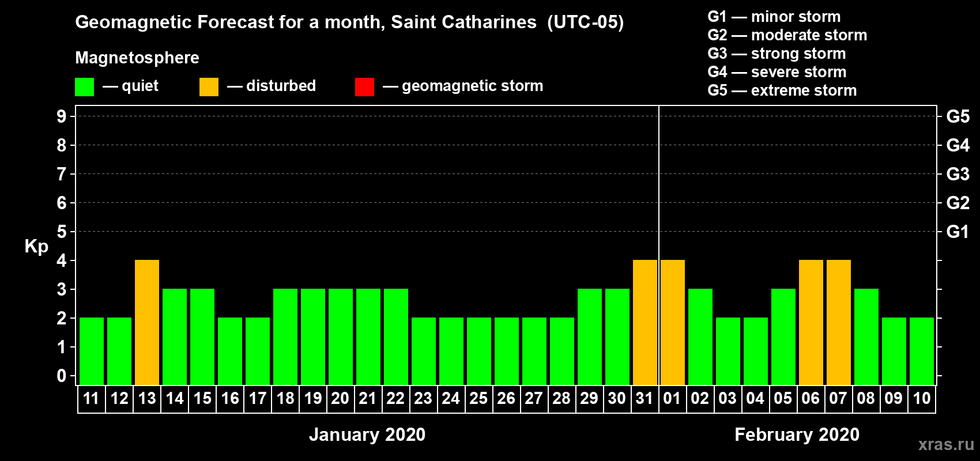Click the Kp axis value 0
The height and width of the screenshot is (461, 980).
pos(62,376)
